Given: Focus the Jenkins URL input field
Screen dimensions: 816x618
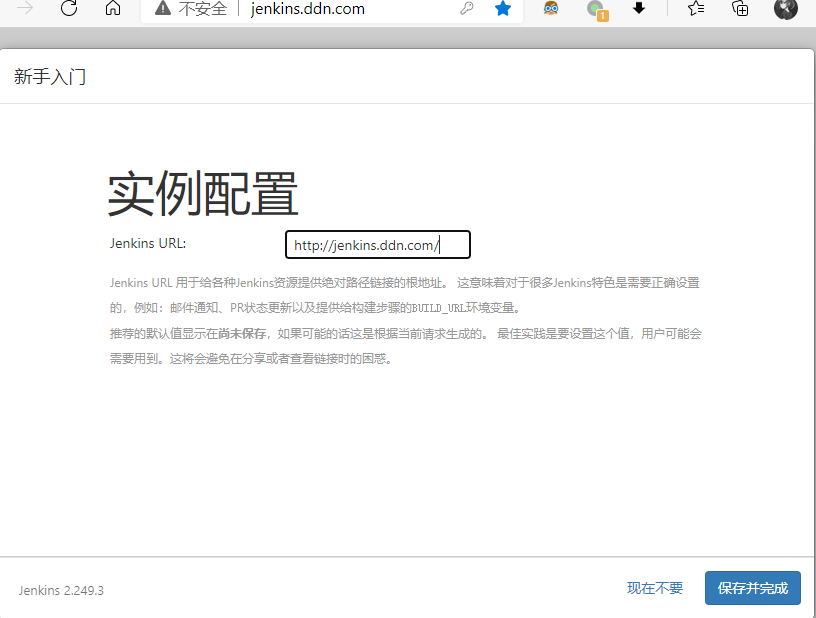Looking at the screenshot, I should tap(378, 244).
